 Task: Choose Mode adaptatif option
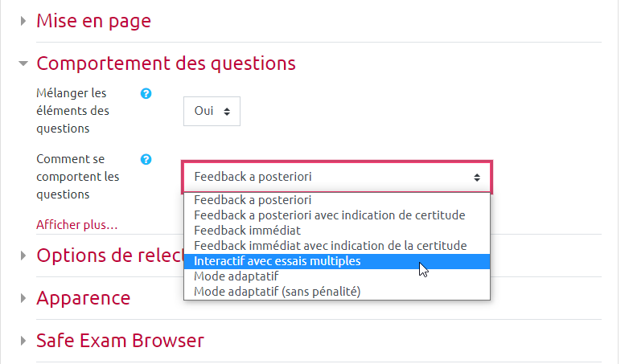click(236, 276)
